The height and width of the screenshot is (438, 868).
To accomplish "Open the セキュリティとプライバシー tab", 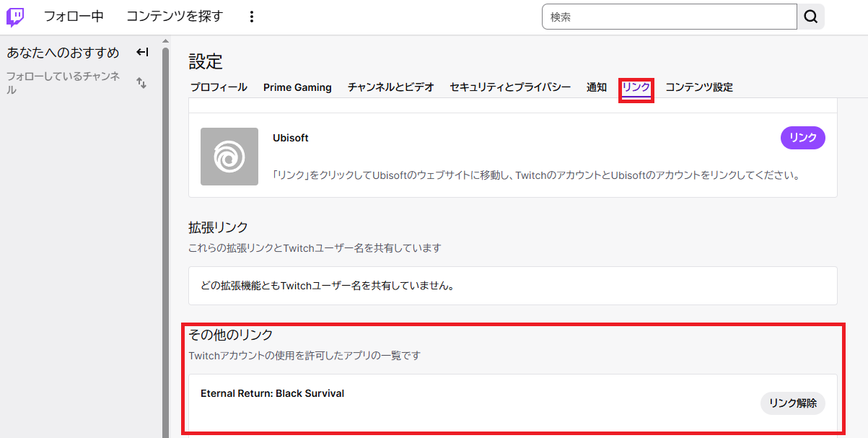I will pos(510,87).
